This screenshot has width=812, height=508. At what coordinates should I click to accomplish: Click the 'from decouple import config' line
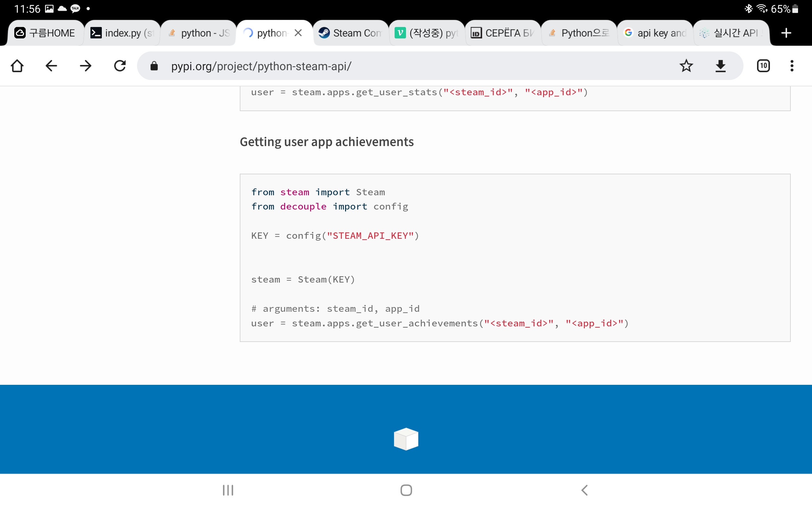coord(330,206)
